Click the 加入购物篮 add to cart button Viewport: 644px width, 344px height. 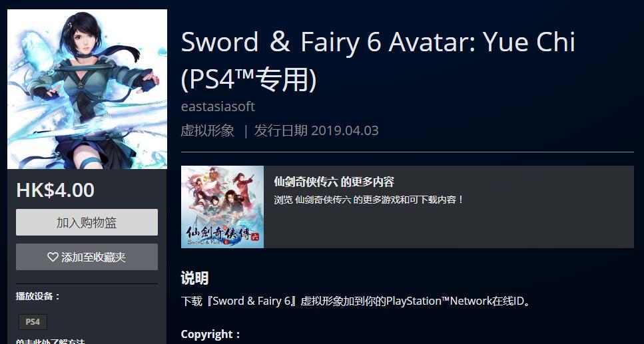87,222
